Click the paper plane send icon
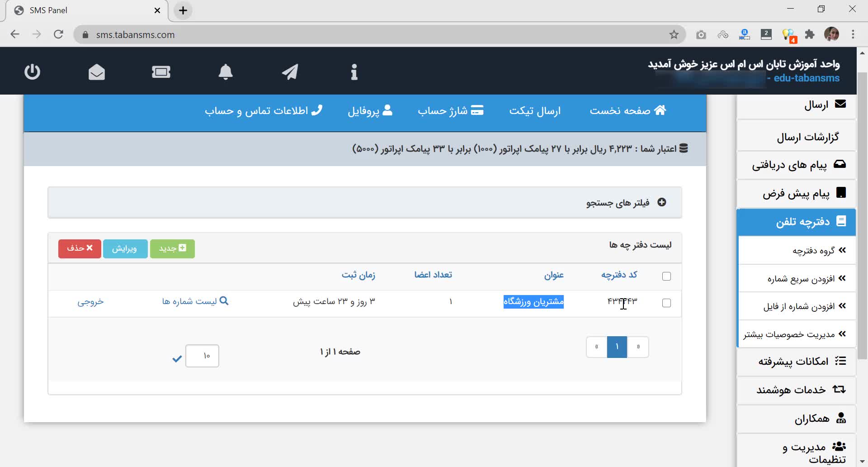Screen dimensions: 868x467 click(x=290, y=72)
